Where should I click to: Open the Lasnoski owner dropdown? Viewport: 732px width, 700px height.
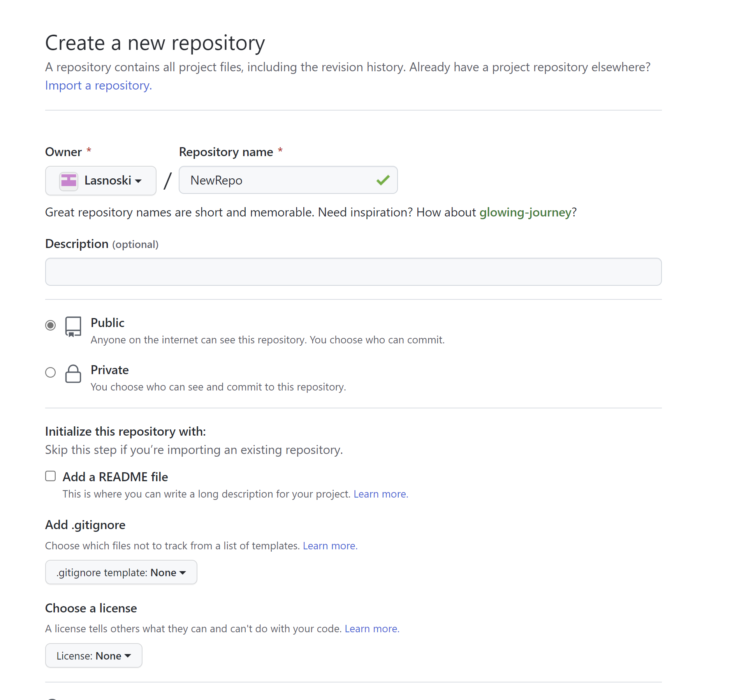(101, 181)
